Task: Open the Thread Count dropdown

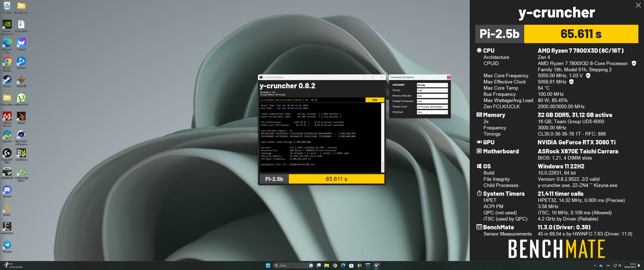Action: point(432,107)
